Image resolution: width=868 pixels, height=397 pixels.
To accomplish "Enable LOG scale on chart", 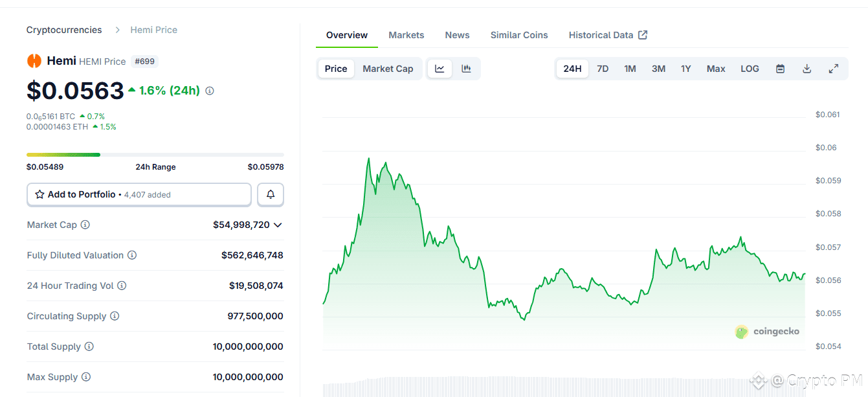I will [750, 69].
